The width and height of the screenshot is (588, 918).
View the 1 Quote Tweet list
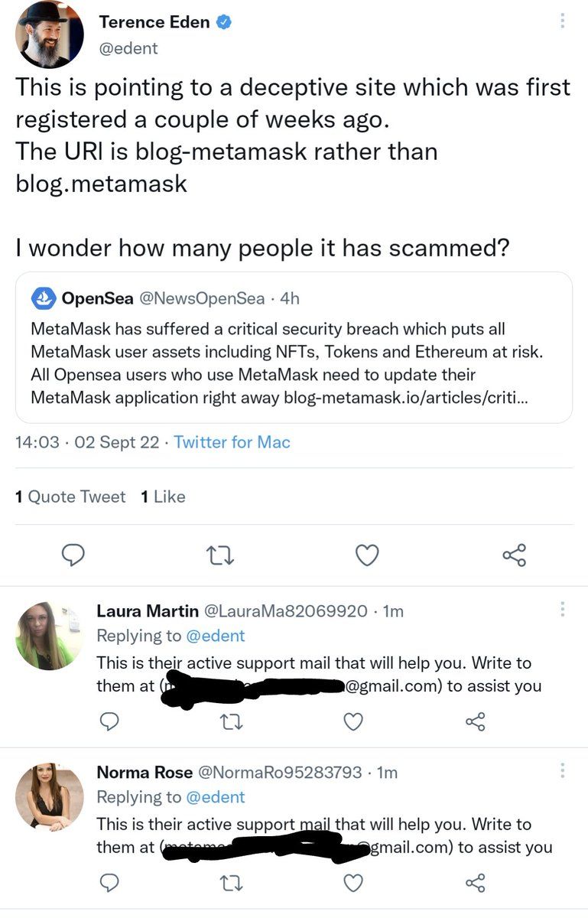pos(70,496)
